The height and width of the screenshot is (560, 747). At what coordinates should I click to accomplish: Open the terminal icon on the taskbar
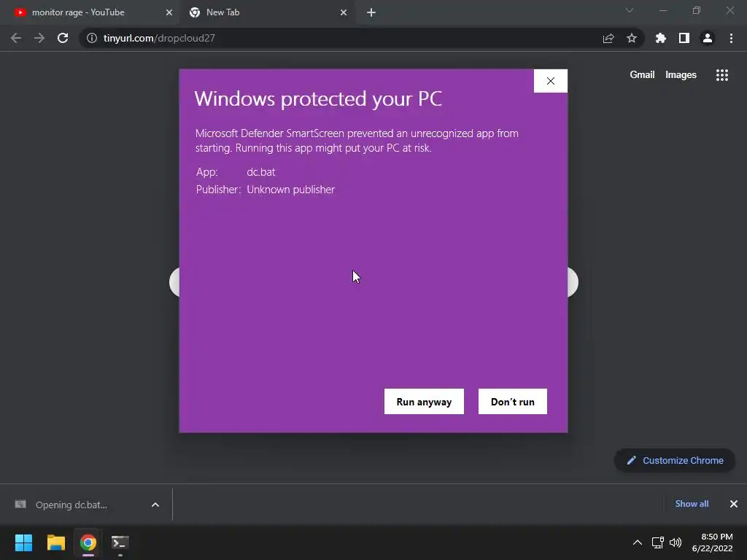[120, 542]
